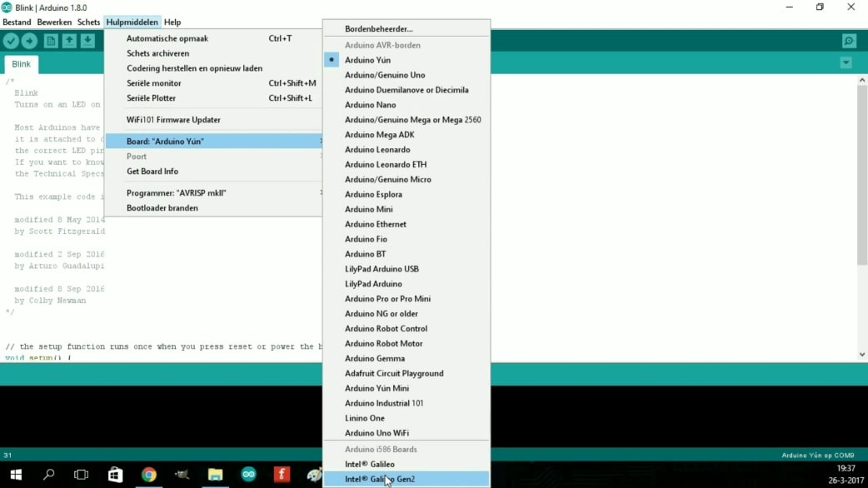Select Arduino Yún radio option
Screen dimensions: 868x488
pyautogui.click(x=407, y=60)
